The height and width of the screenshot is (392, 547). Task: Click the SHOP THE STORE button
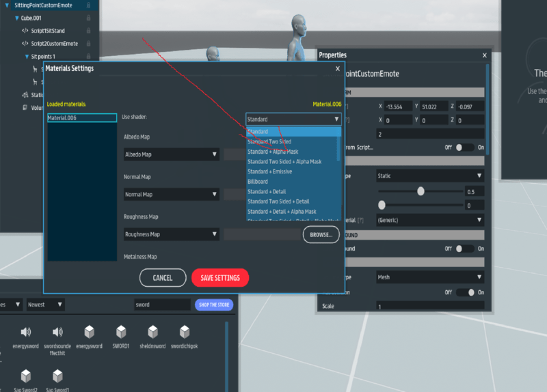click(213, 305)
